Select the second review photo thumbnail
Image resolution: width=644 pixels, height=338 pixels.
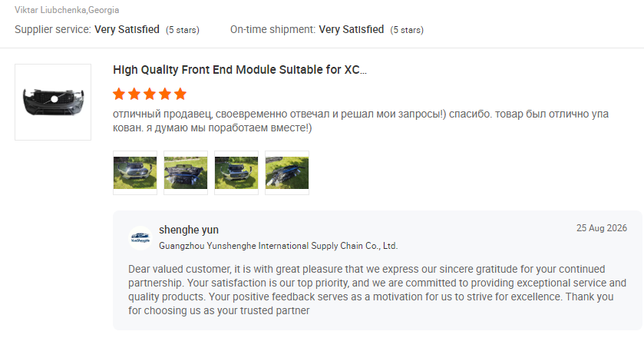click(x=186, y=173)
